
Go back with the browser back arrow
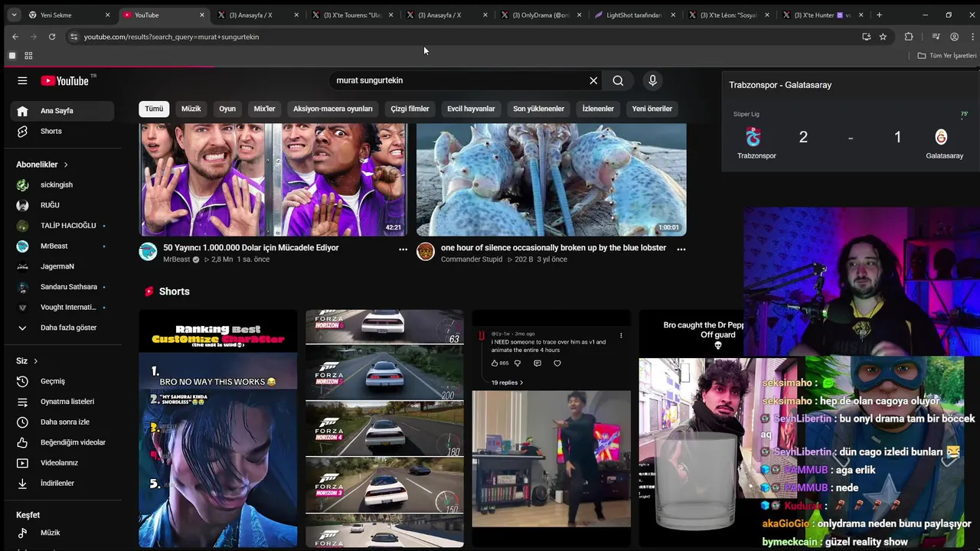coord(15,37)
